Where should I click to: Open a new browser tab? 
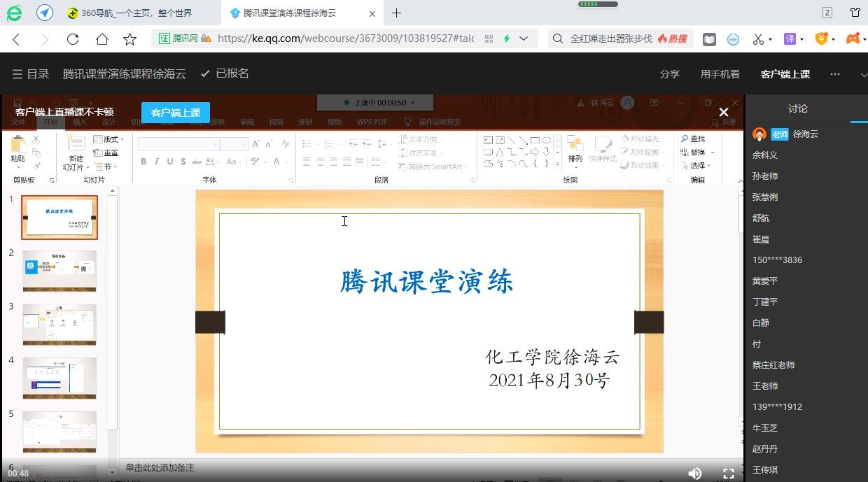click(x=396, y=13)
